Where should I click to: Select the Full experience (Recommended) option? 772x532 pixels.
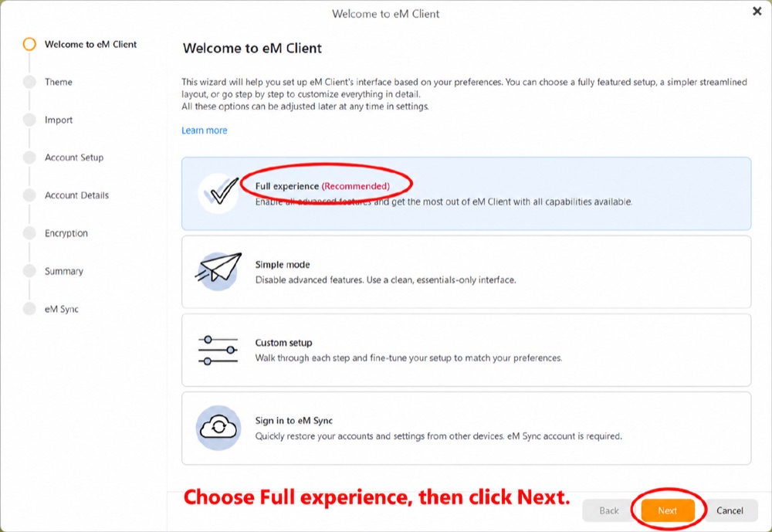pyautogui.click(x=466, y=194)
